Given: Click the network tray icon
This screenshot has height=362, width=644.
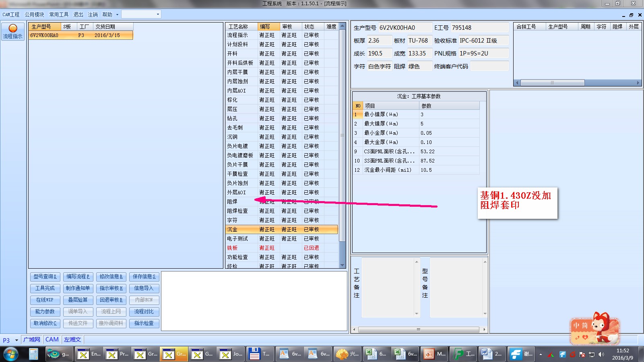Looking at the screenshot, I should (592, 354).
